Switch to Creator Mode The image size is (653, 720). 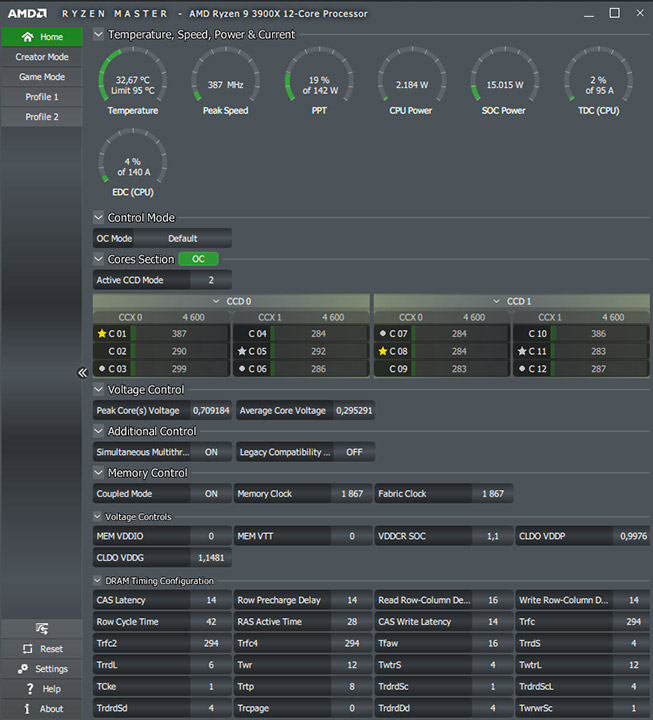42,57
